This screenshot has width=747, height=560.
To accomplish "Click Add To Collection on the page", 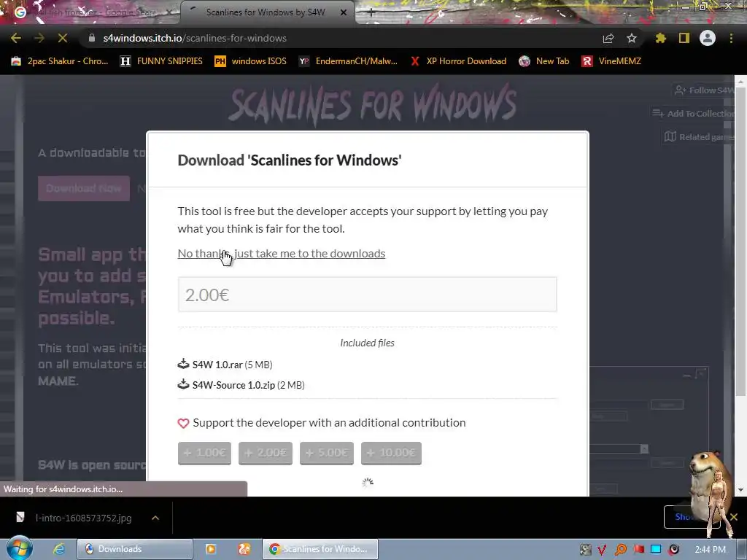I will click(694, 113).
